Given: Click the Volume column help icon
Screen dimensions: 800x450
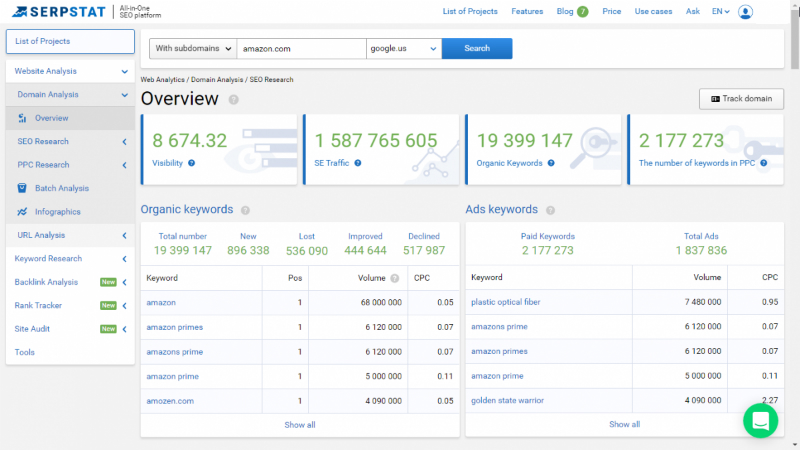Looking at the screenshot, I should [x=394, y=278].
